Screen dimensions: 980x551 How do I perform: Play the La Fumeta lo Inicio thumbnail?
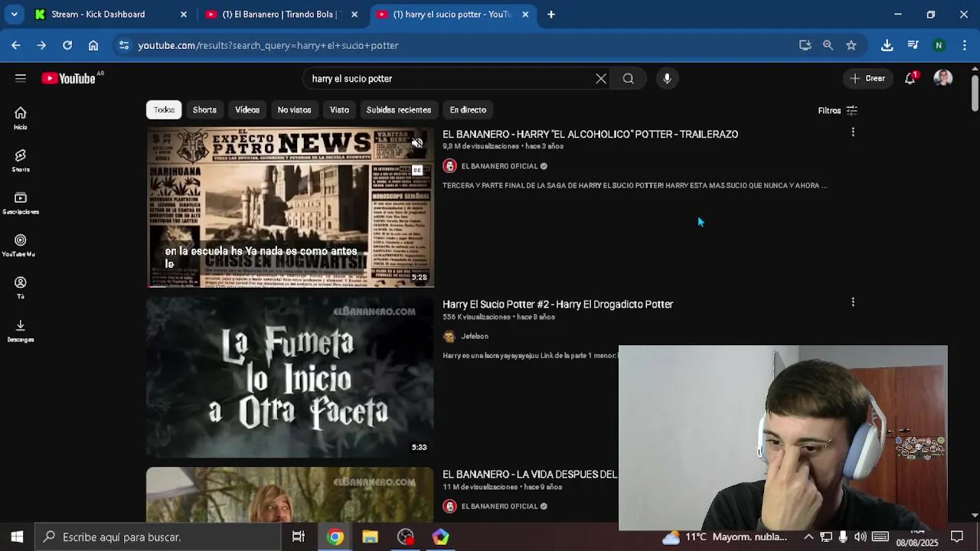(x=290, y=377)
